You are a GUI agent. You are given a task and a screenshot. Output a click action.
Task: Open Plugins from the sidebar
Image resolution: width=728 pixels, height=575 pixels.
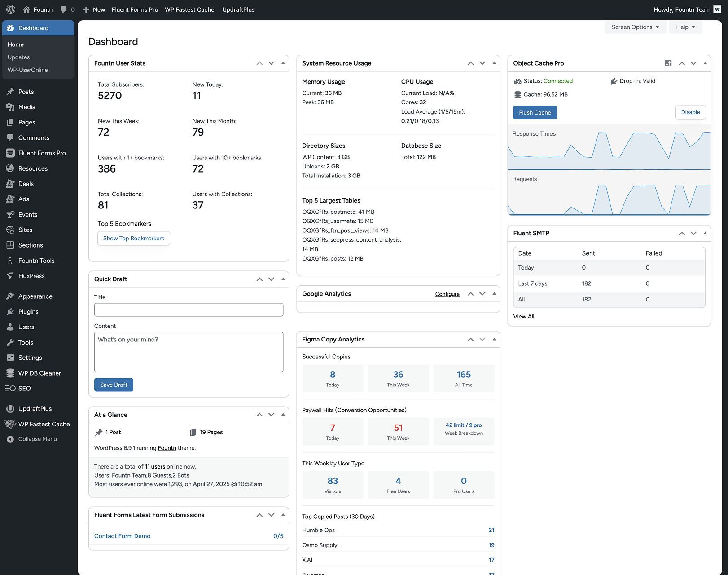28,312
